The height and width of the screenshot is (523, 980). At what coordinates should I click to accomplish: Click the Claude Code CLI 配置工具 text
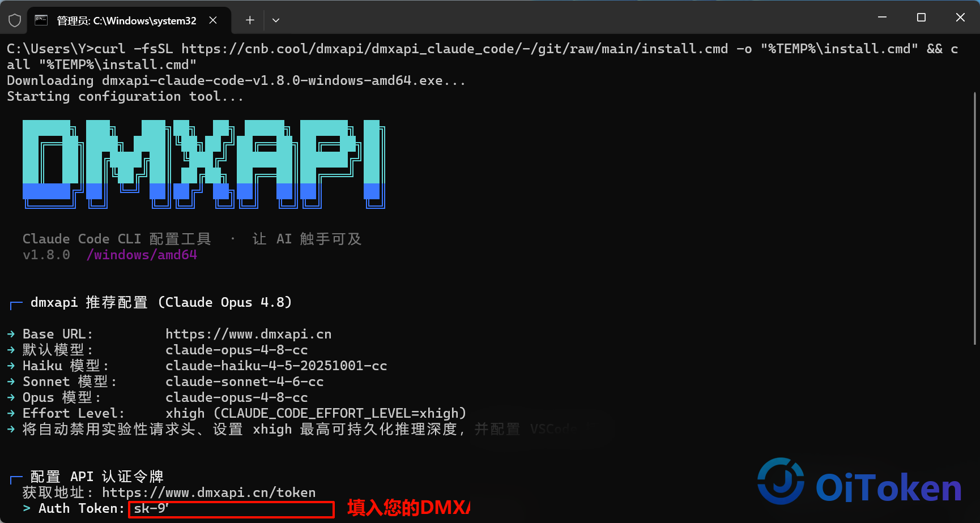(117, 239)
